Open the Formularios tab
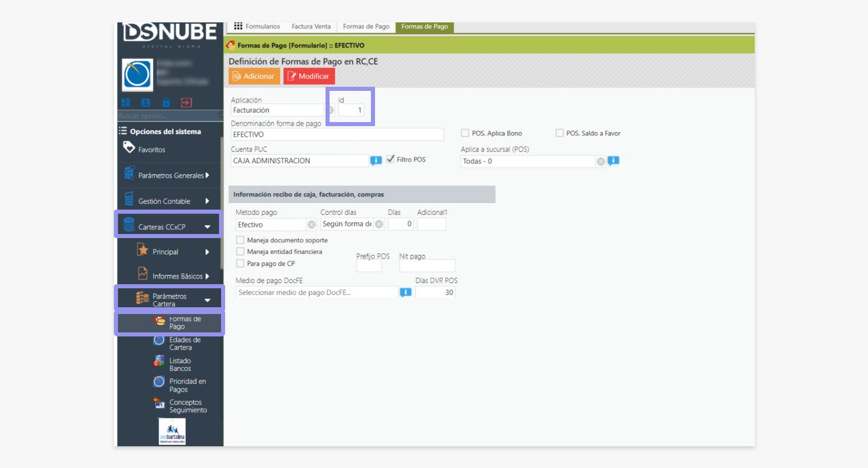 (x=257, y=26)
